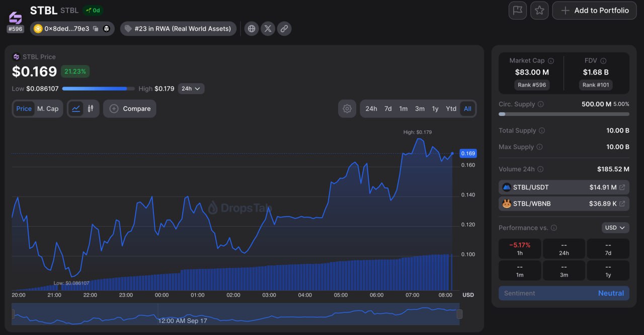Screen dimensions: 644x335
Task: Click the 500.00 M circulating supply value
Action: [x=596, y=104]
